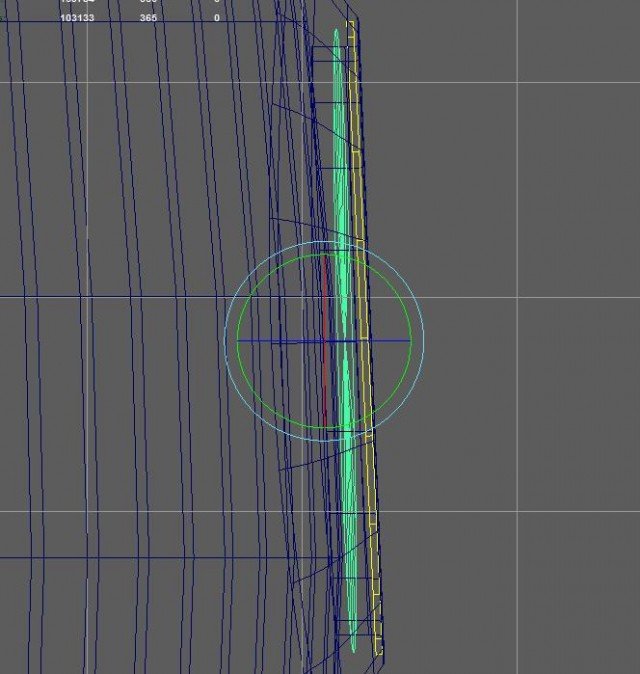This screenshot has width=640, height=674.
Task: Click the lower horizontal light grid line
Action: click(x=500, y=511)
